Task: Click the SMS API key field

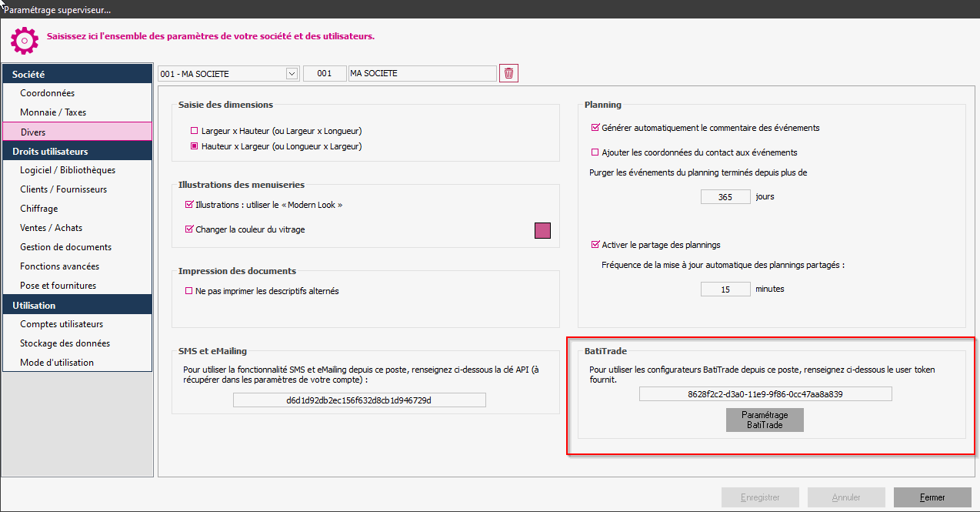Action: point(359,400)
